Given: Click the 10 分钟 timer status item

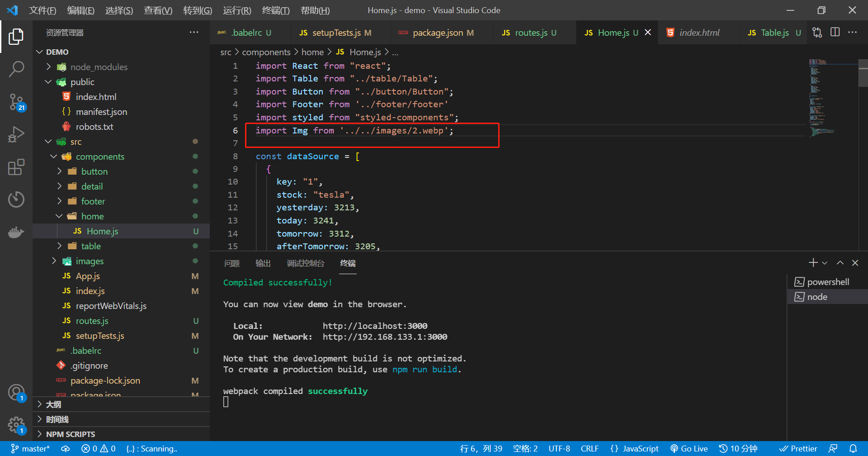Looking at the screenshot, I should pos(738,449).
